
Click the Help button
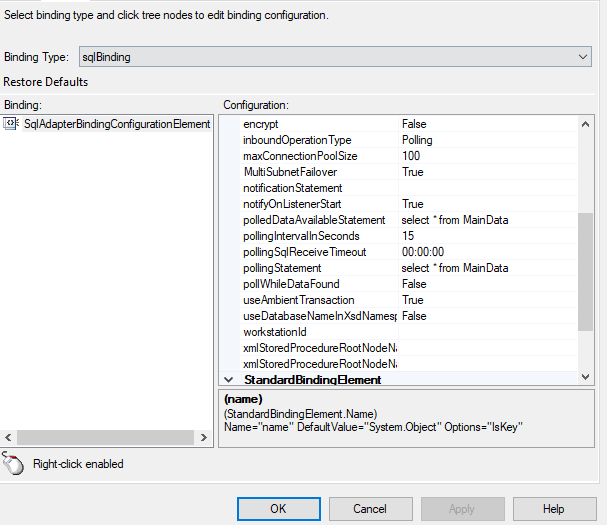[554, 509]
